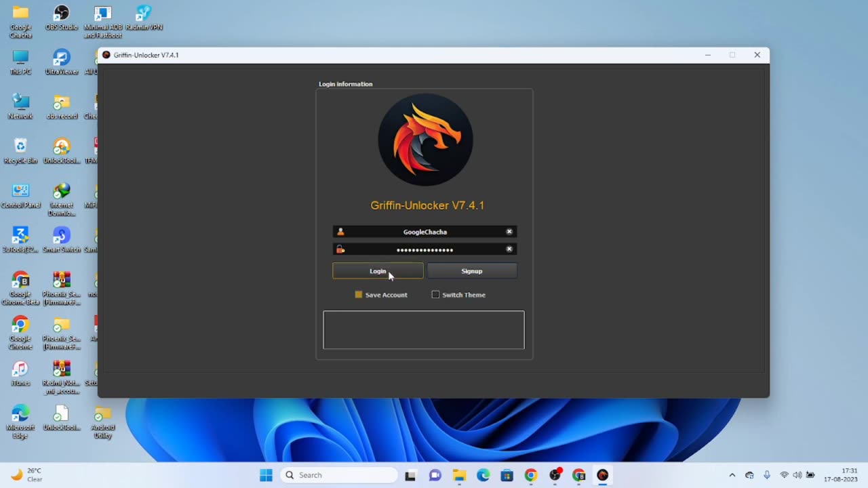The width and height of the screenshot is (868, 488).
Task: Click the Griffin-Unlocker V7.4.1 heading text
Action: click(x=427, y=205)
